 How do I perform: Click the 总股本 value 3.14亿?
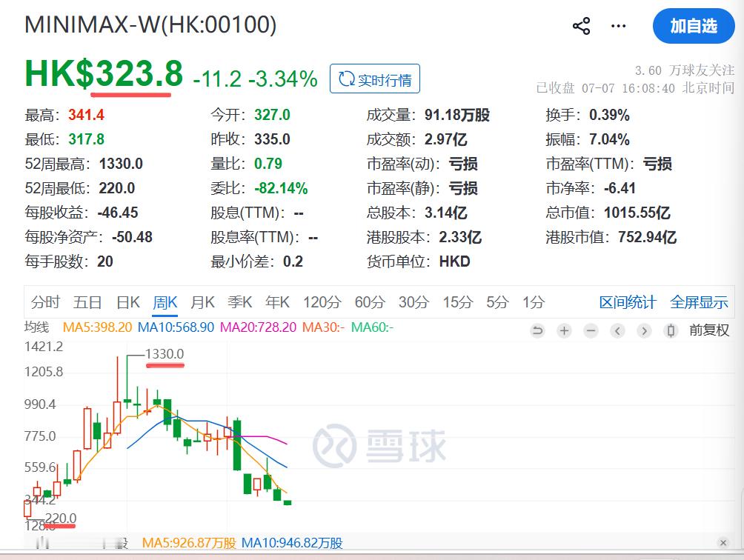click(445, 213)
